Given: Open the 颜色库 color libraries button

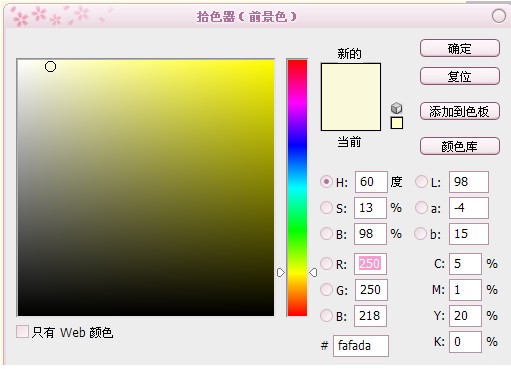Looking at the screenshot, I should pos(460,146).
